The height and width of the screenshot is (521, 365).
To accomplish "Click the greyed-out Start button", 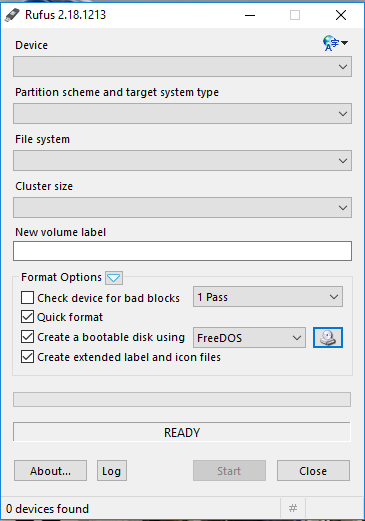I will click(x=229, y=471).
